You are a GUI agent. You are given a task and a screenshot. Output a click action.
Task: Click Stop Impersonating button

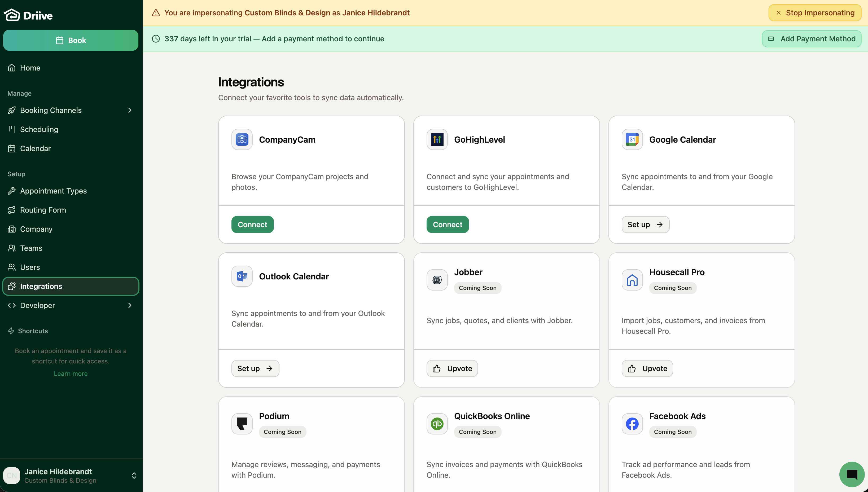815,13
